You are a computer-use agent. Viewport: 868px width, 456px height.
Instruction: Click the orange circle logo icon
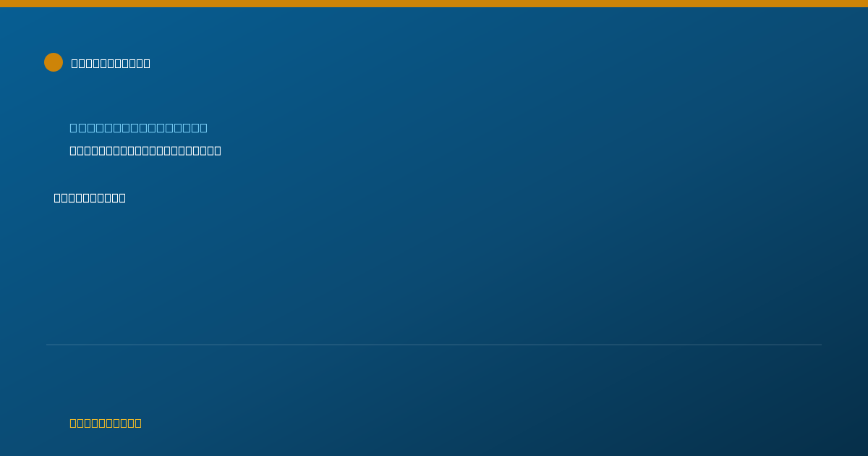[54, 62]
